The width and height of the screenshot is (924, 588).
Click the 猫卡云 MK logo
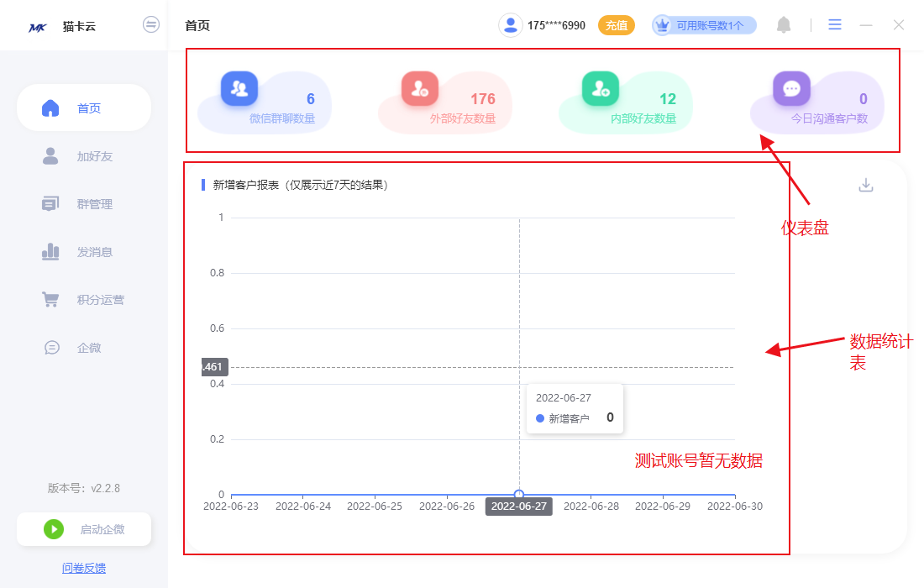click(38, 27)
